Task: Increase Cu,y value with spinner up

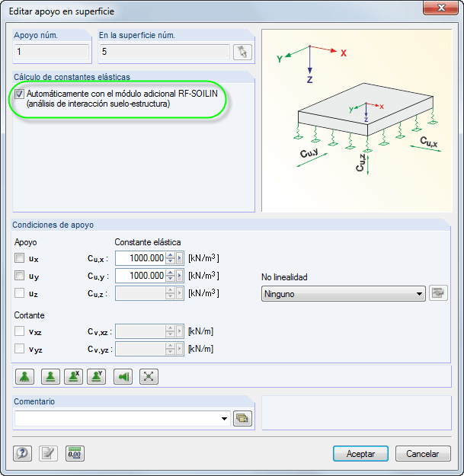Action: (x=171, y=273)
